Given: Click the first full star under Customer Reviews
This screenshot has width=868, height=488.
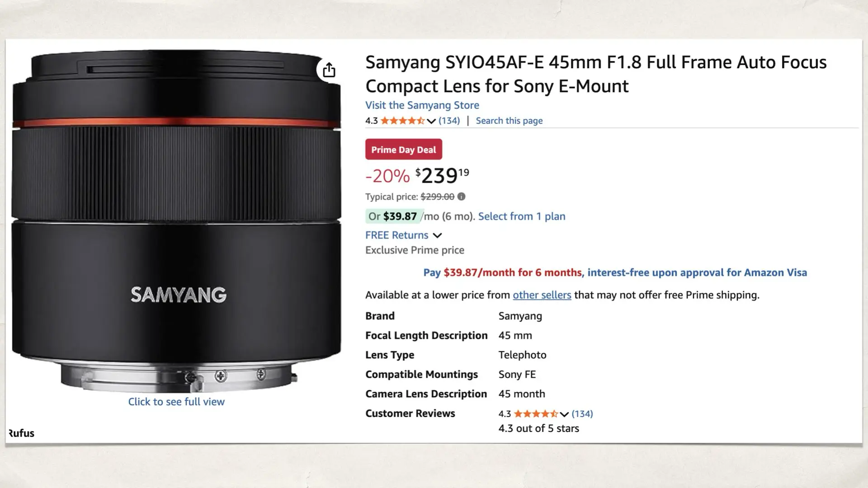Looking at the screenshot, I should pos(519,413).
